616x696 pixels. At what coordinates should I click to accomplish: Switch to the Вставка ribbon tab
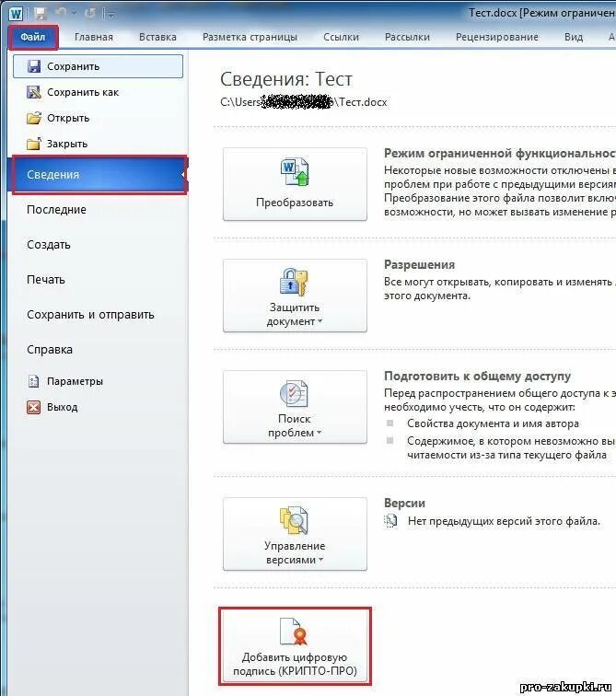tap(157, 37)
